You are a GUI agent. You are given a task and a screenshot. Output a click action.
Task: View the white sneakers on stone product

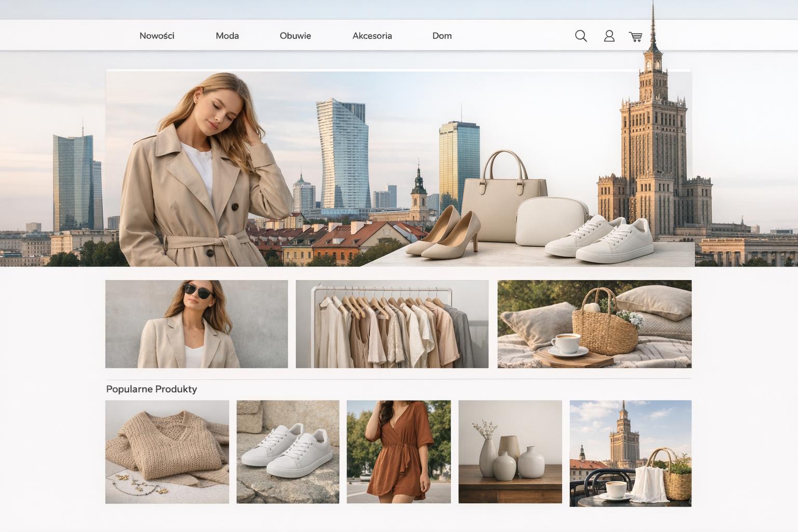pos(288,451)
